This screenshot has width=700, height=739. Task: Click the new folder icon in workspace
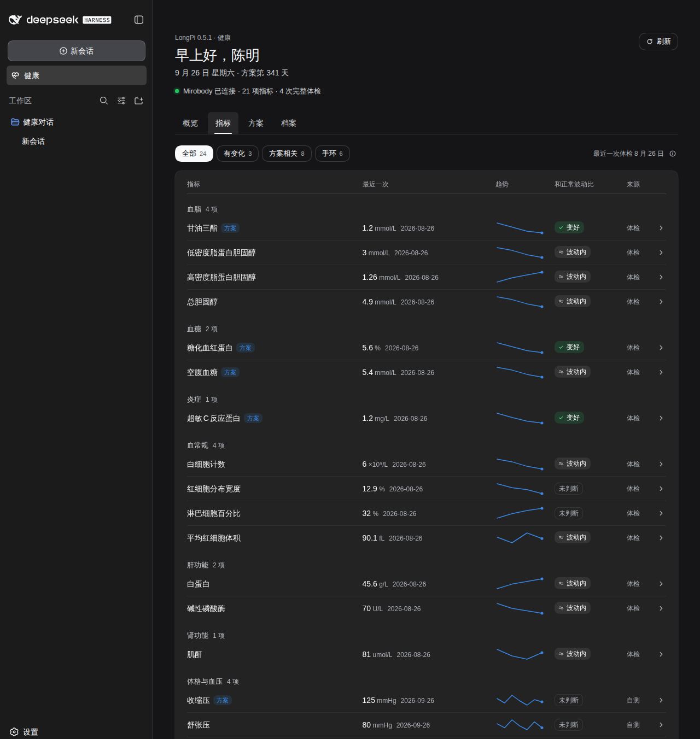pyautogui.click(x=139, y=101)
